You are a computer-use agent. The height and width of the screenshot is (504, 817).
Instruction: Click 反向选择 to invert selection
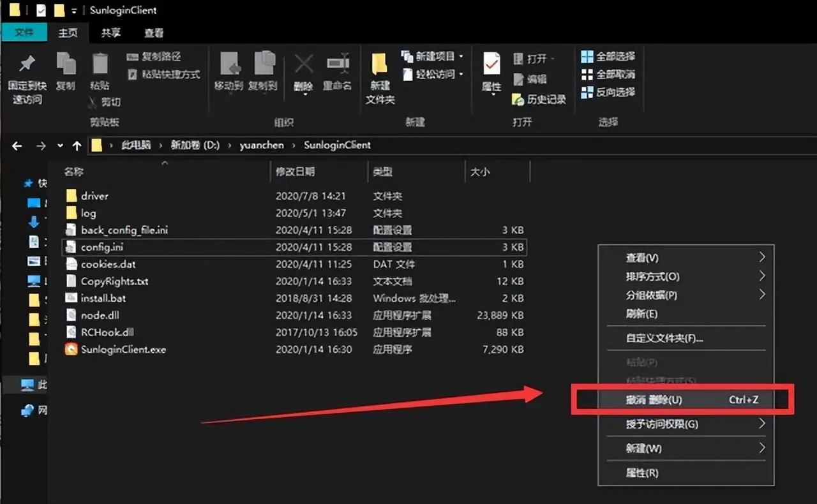point(608,91)
